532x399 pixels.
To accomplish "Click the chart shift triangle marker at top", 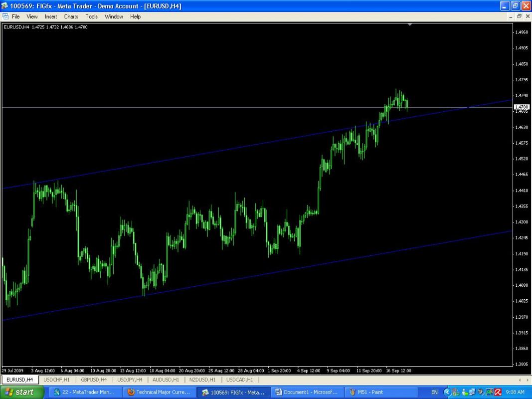I will 410,24.
